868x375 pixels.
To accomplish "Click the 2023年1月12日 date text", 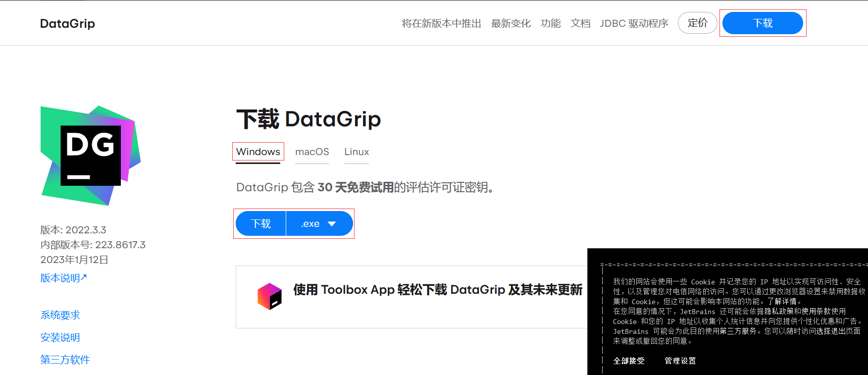I will point(74,260).
